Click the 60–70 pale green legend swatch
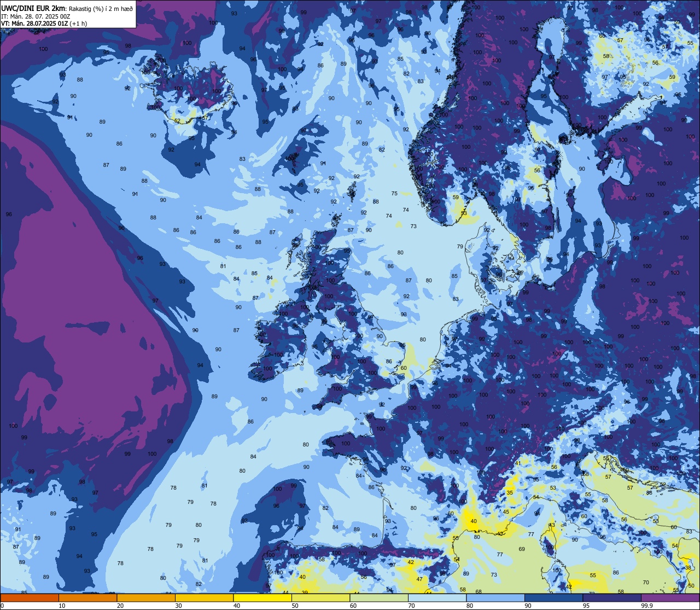The width and height of the screenshot is (700, 610). coord(379,598)
